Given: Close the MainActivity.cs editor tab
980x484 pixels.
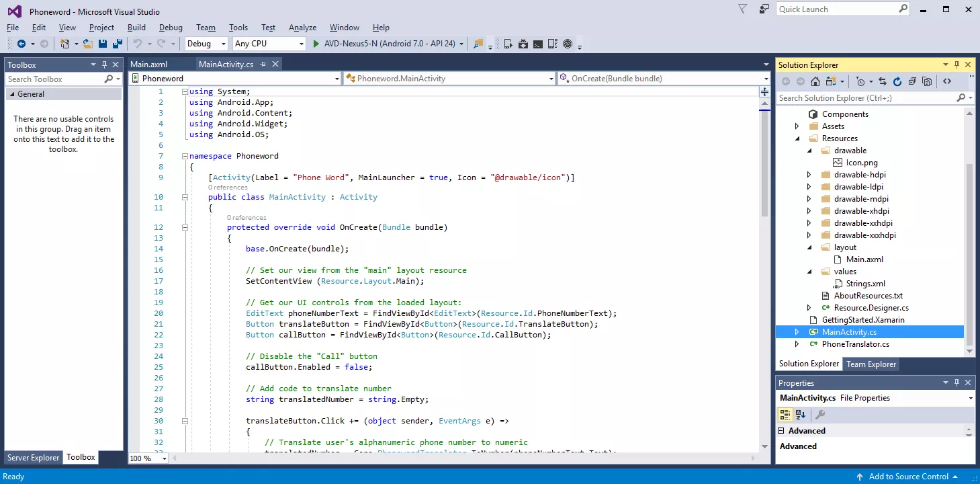Looking at the screenshot, I should [275, 64].
